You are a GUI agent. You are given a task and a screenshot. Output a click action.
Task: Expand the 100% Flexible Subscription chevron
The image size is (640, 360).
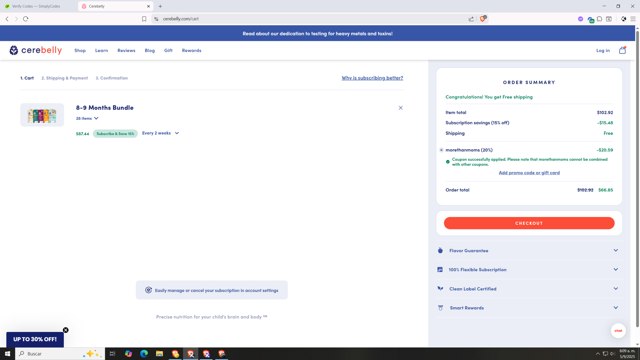(x=616, y=269)
